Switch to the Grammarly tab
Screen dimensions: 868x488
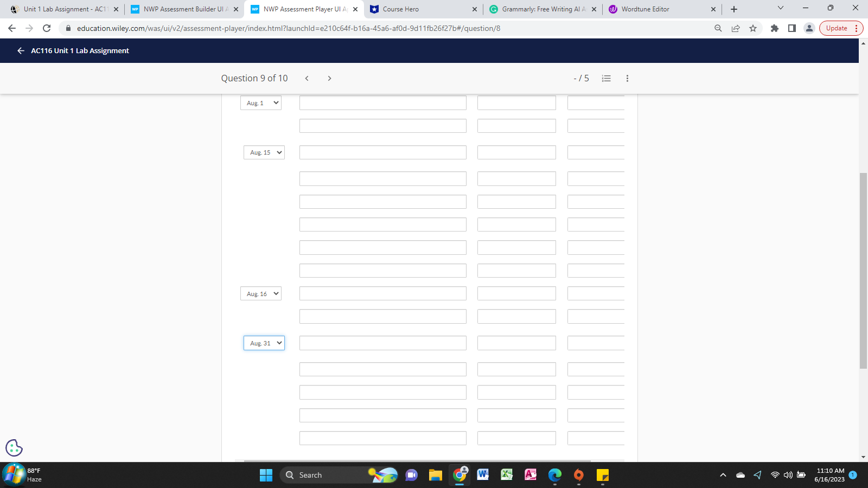pyautogui.click(x=542, y=9)
